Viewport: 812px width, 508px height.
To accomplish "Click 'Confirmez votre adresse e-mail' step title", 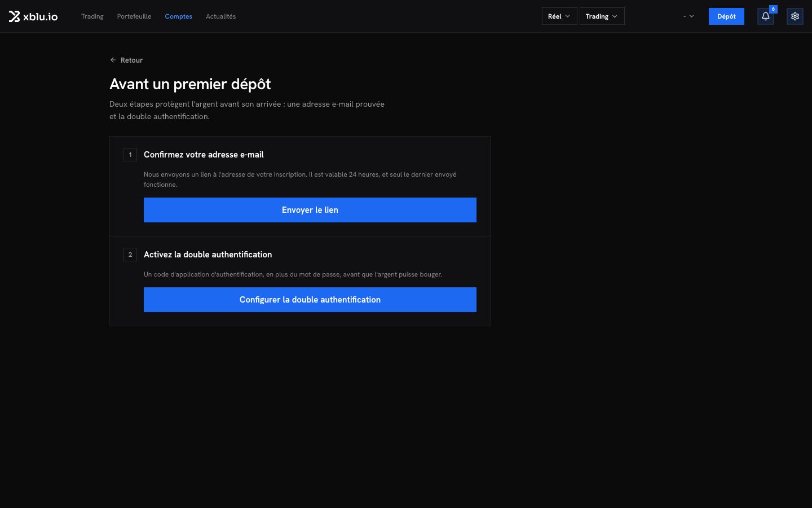I will (204, 155).
